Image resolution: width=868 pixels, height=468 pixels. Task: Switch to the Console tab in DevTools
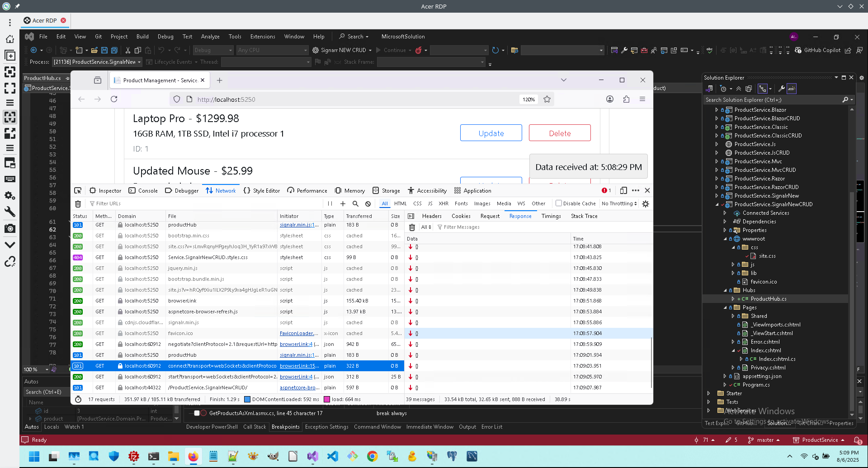pyautogui.click(x=143, y=191)
